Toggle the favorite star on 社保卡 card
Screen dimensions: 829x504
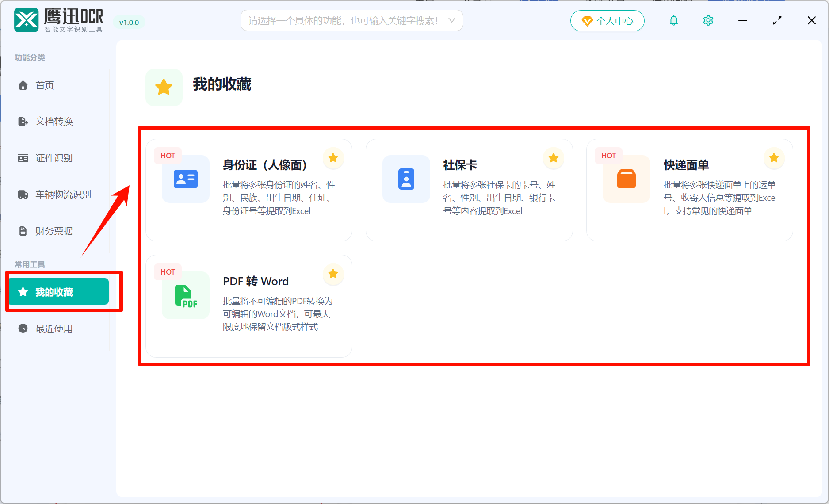553,158
